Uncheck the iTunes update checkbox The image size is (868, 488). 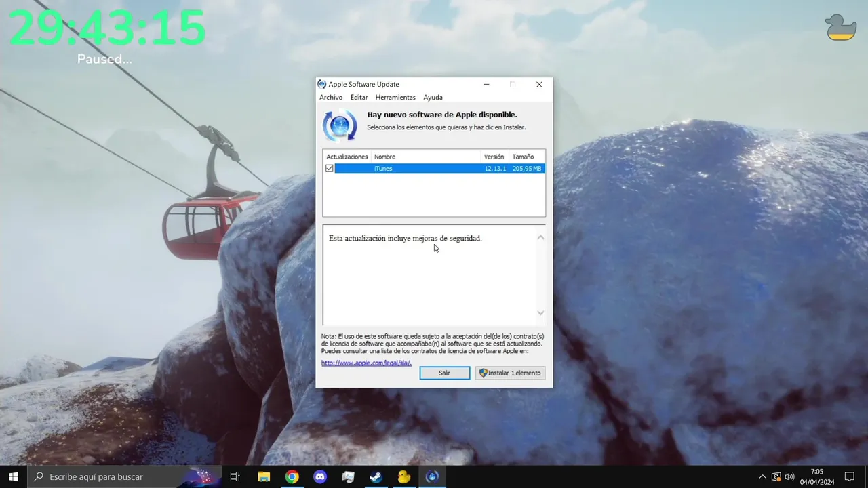[330, 168]
